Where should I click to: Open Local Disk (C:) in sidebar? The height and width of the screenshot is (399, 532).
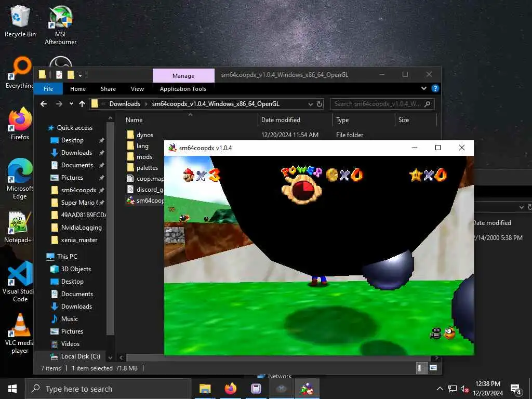click(x=75, y=356)
